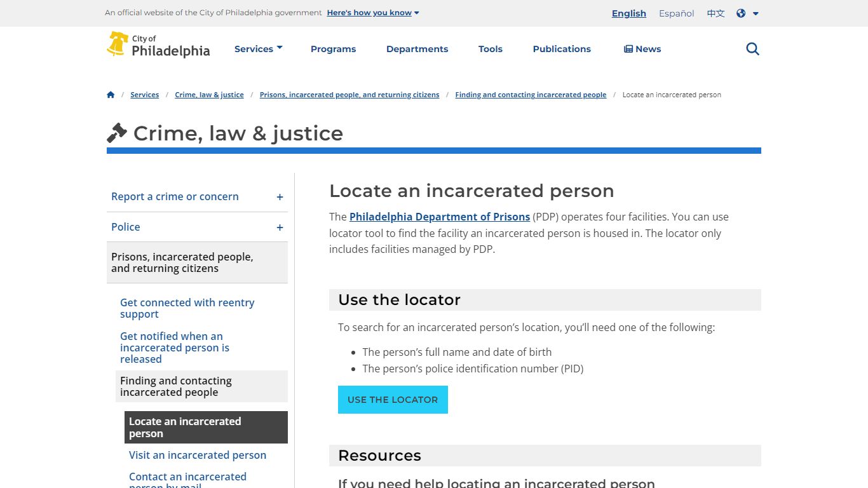Expand the Report a crime or concern section
Screen dimensions: 868x488
[280, 197]
